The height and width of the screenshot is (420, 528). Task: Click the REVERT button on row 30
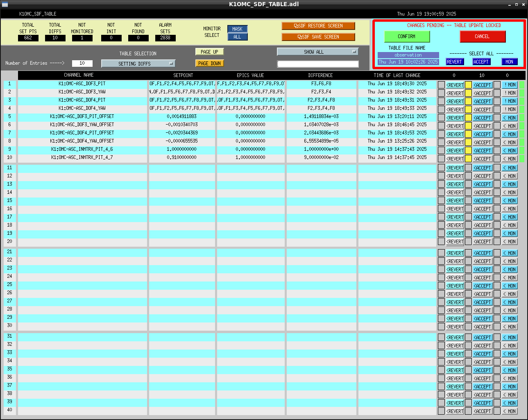(455, 327)
